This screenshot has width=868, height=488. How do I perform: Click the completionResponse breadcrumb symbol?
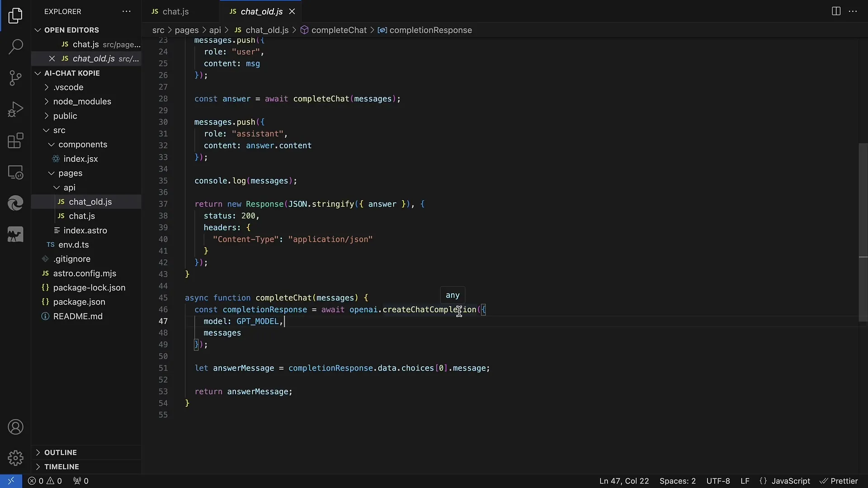click(x=425, y=30)
